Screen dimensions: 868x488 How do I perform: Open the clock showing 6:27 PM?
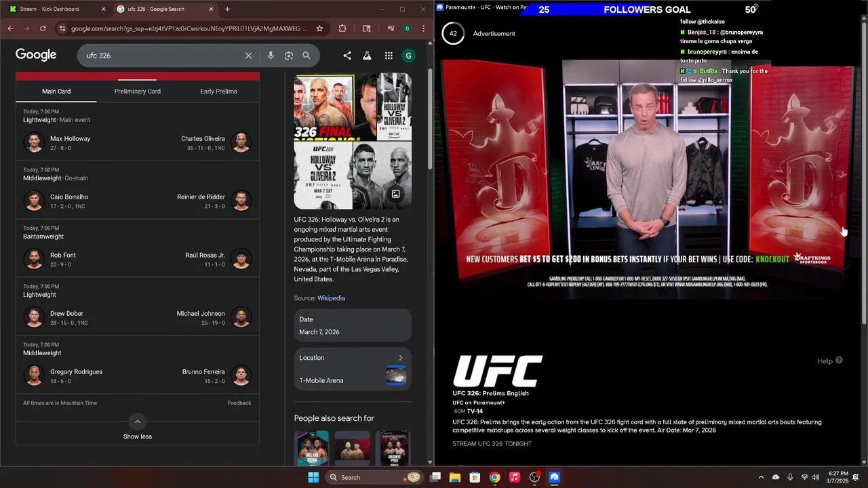coord(839,477)
